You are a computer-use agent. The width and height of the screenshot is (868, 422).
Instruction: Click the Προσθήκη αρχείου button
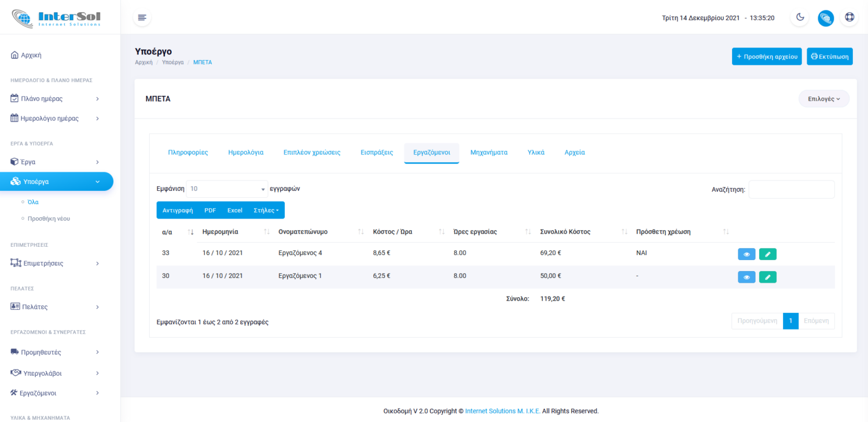click(766, 57)
